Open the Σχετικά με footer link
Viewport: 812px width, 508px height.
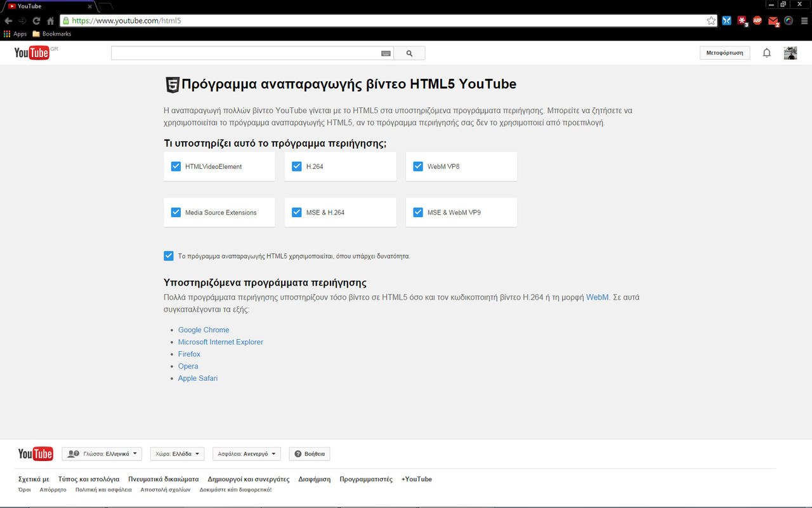pos(34,479)
